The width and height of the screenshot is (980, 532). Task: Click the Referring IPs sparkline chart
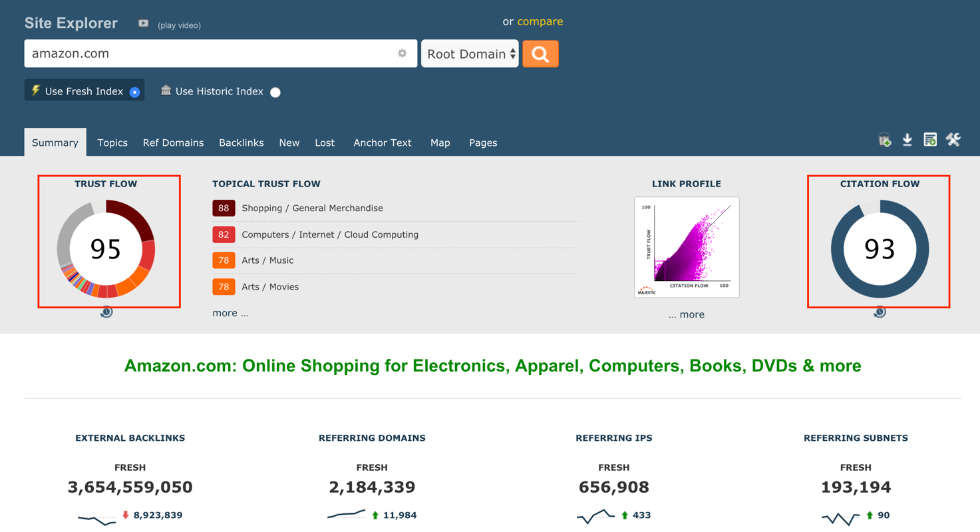595,516
